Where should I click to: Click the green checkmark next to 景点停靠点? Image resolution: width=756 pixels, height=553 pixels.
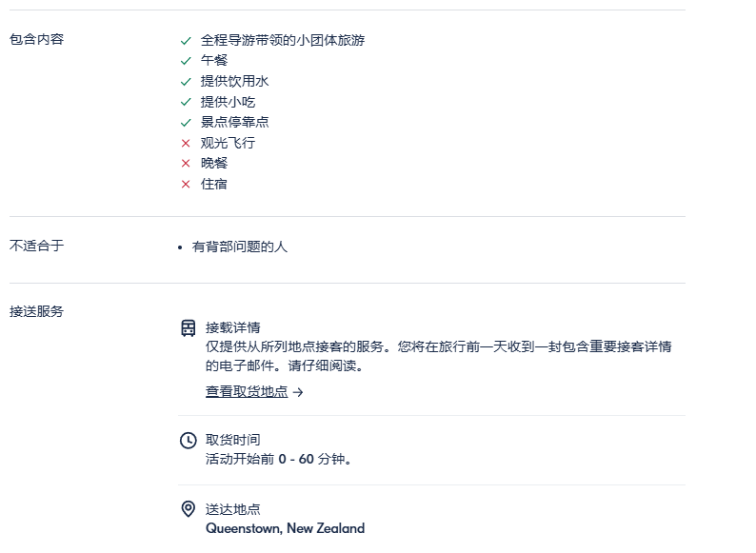click(x=186, y=123)
